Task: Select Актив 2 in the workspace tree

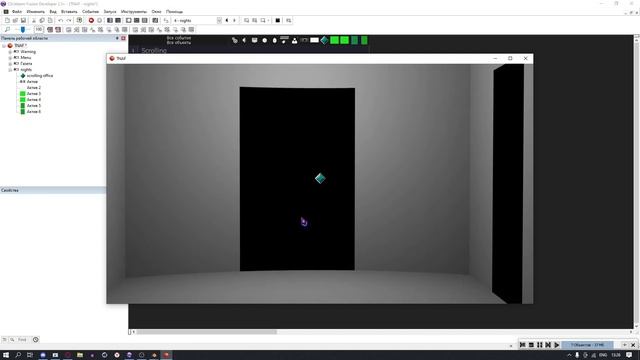Action: 33,88
